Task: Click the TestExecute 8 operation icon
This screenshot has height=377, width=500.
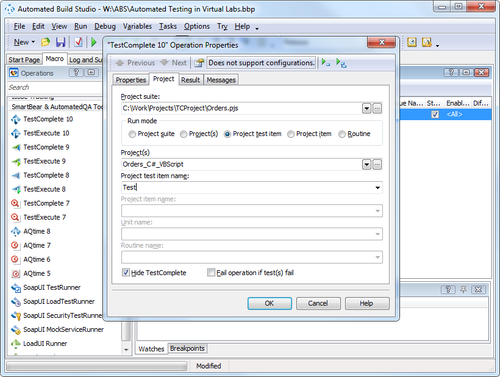Action: 16,189
